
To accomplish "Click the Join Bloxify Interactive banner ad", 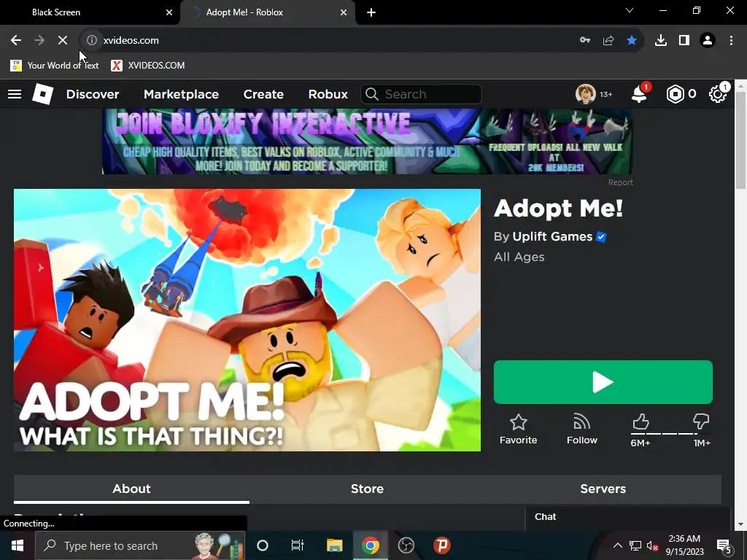I will [x=368, y=141].
